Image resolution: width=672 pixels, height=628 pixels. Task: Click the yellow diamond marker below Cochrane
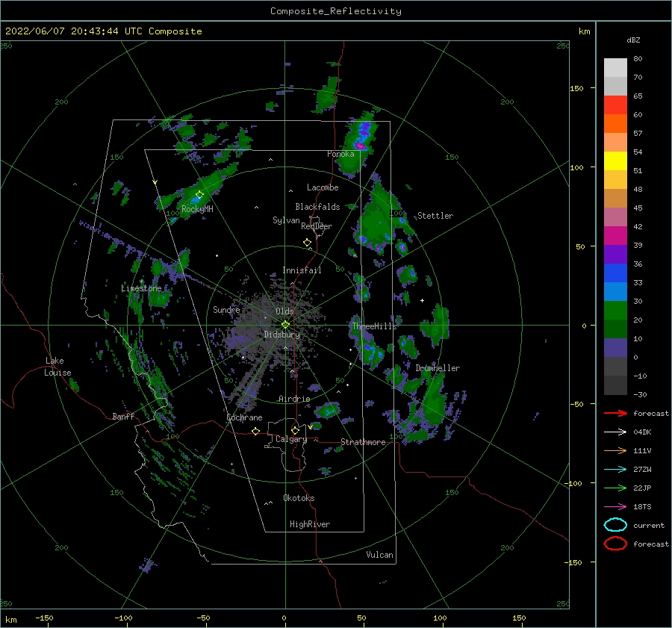point(255,431)
